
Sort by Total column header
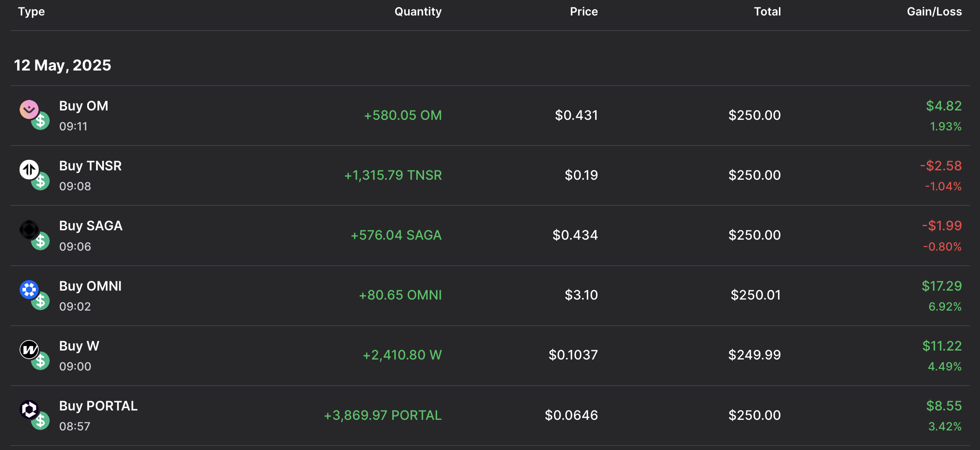click(x=767, y=11)
